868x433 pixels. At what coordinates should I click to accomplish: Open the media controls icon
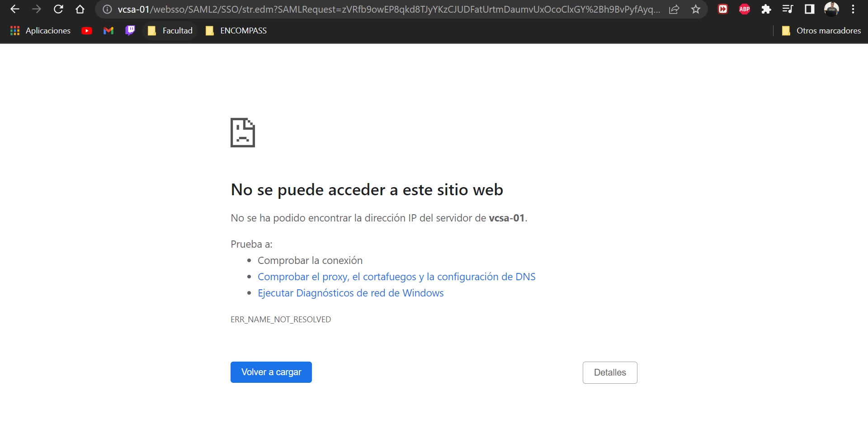pos(788,9)
